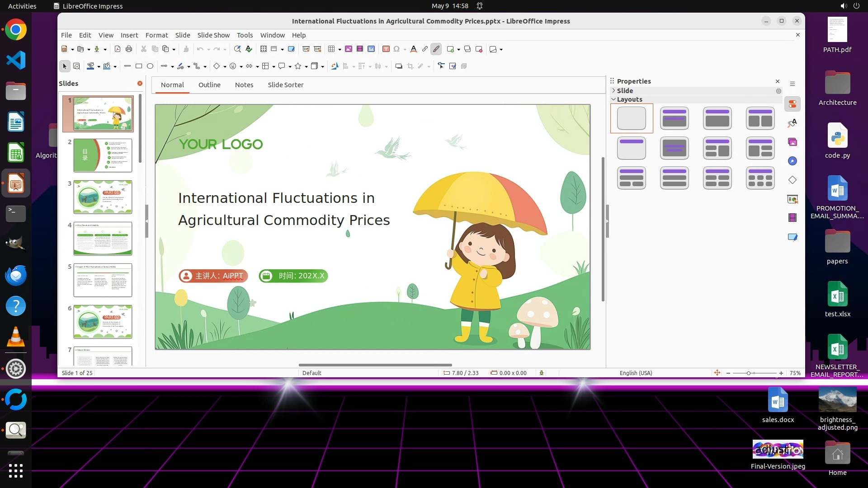Screen dimensions: 868x488
Task: Open the Spelling check tool
Action: 249,49
